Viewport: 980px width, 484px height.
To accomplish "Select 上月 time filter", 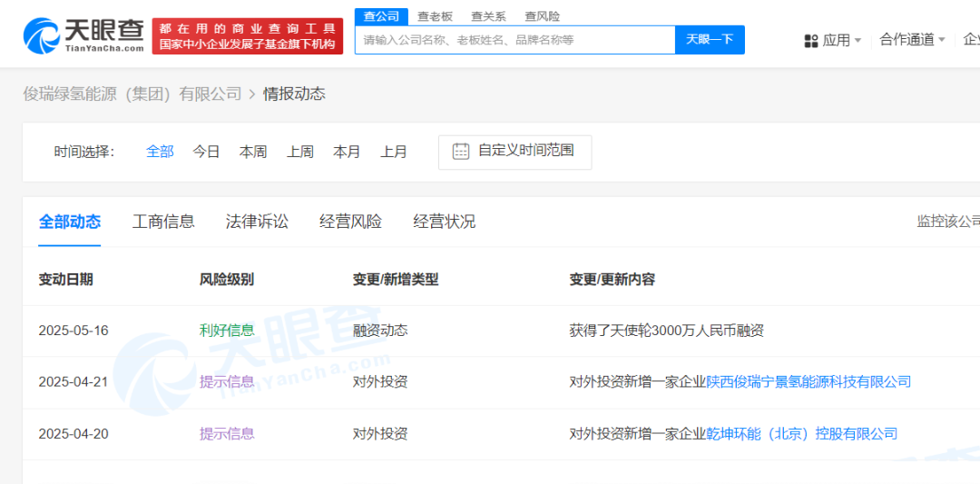I will pos(394,152).
